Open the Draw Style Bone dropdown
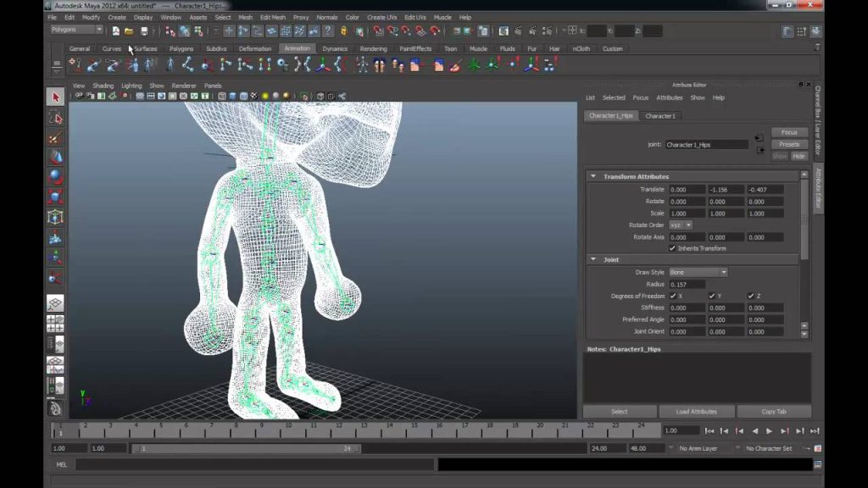 pyautogui.click(x=698, y=272)
